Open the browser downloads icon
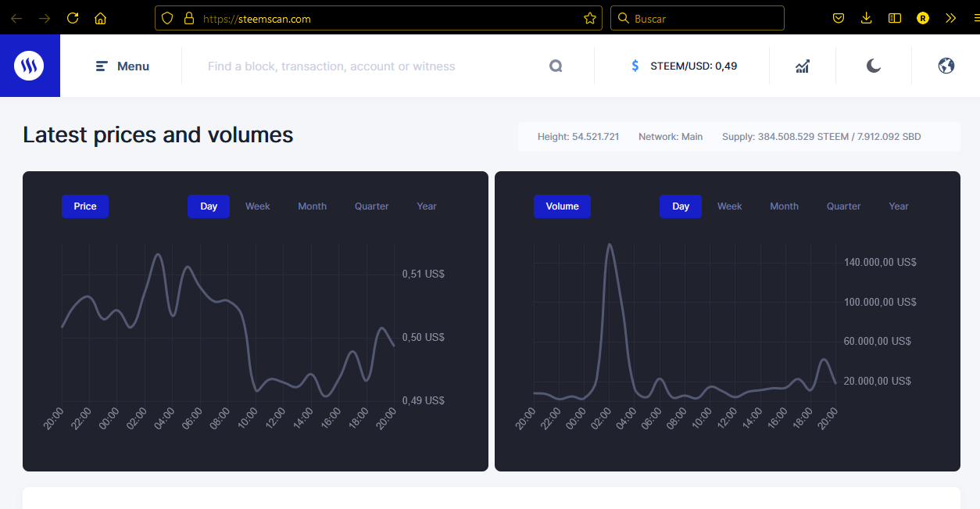 click(x=866, y=18)
